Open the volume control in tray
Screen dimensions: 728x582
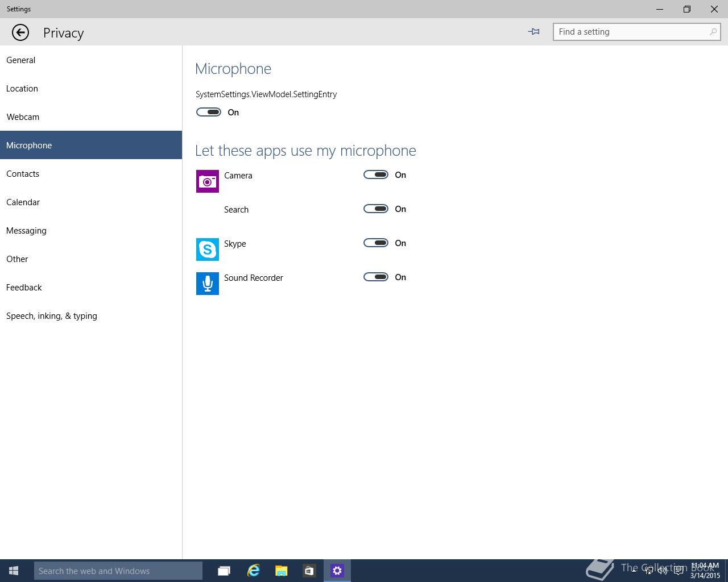tap(663, 571)
